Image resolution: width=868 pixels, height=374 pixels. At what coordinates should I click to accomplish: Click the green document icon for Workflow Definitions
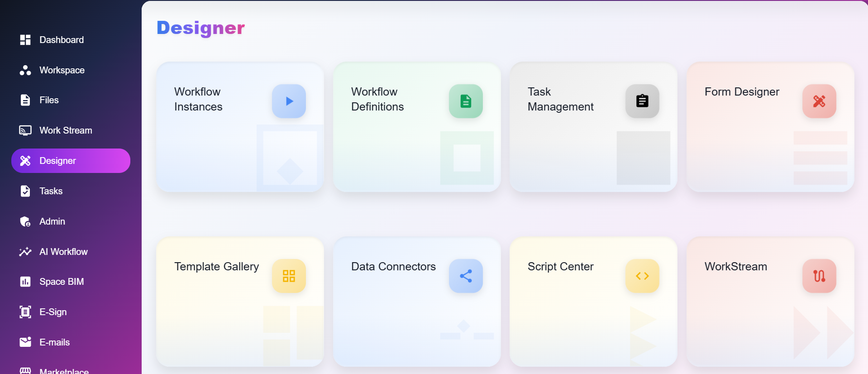point(466,101)
